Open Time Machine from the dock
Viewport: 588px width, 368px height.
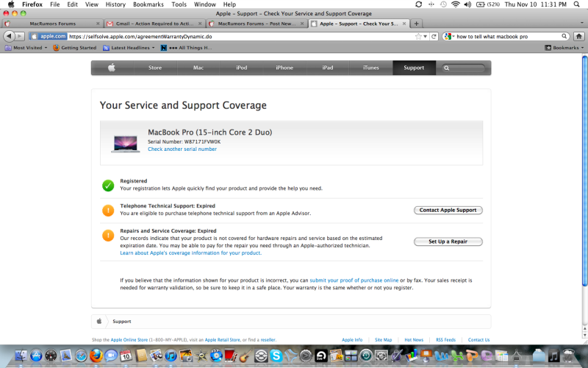click(366, 355)
